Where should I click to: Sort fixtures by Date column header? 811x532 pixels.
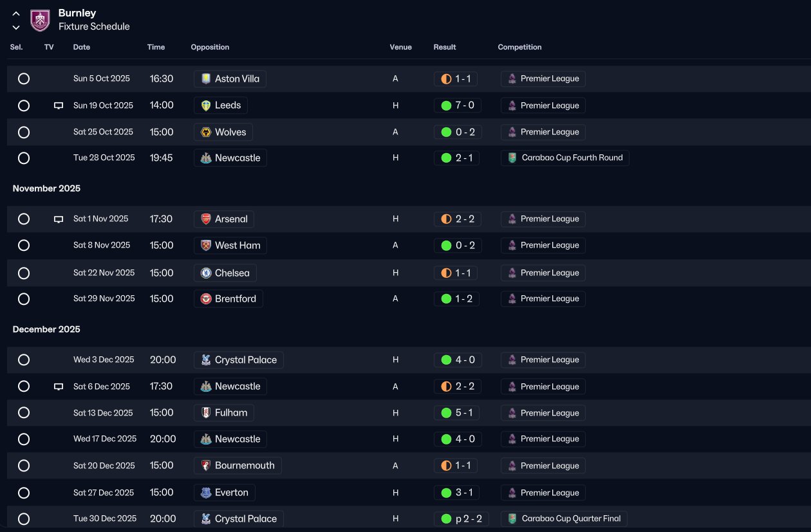(x=82, y=47)
